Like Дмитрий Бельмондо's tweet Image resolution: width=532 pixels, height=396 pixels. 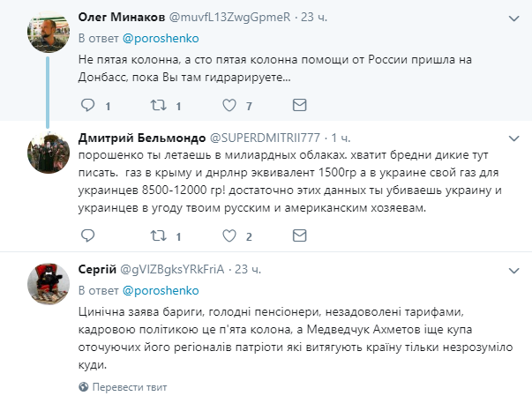tap(230, 236)
